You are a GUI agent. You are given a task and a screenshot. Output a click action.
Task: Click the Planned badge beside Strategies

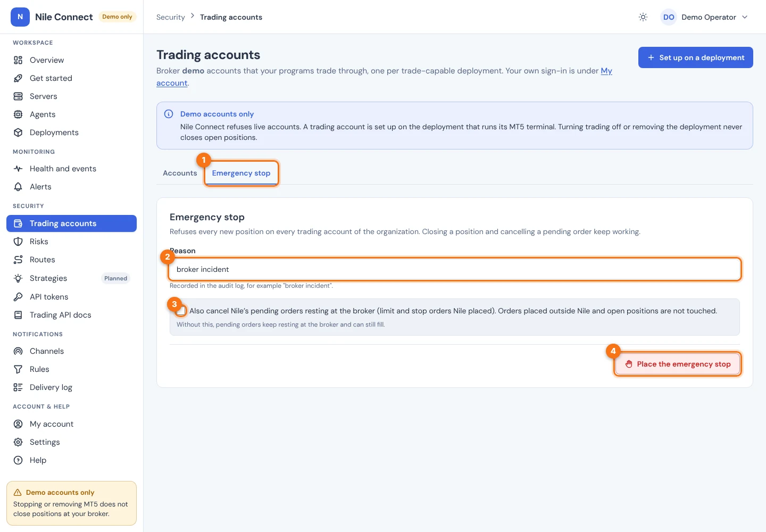pyautogui.click(x=115, y=278)
